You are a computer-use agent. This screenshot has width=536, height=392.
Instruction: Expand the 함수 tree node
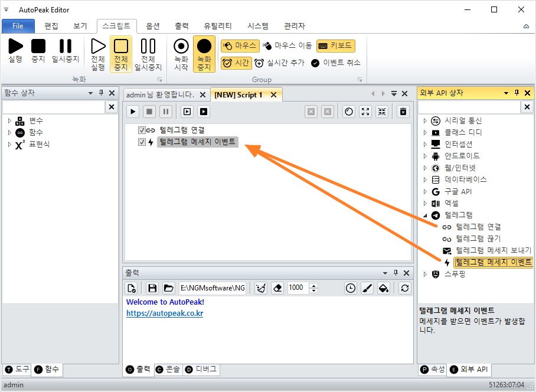[9, 132]
